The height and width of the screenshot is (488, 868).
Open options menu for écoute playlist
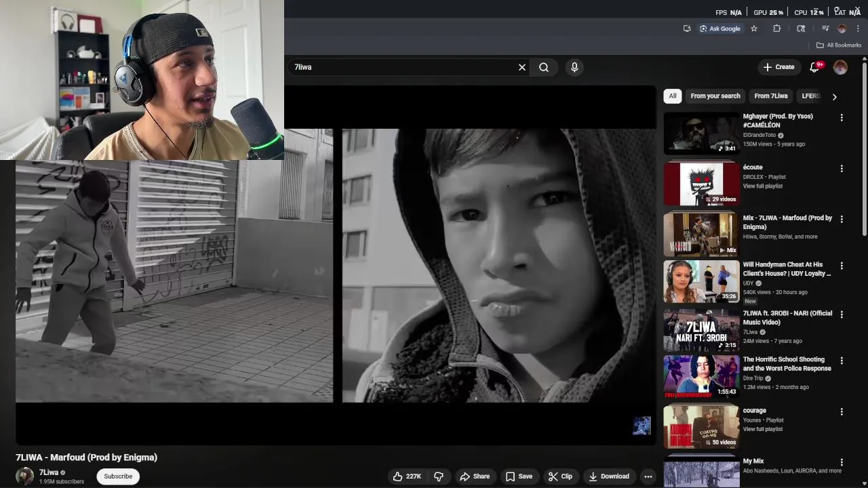coord(842,168)
